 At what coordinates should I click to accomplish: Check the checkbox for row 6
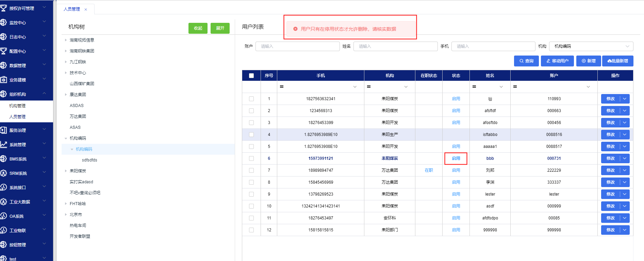click(x=251, y=158)
